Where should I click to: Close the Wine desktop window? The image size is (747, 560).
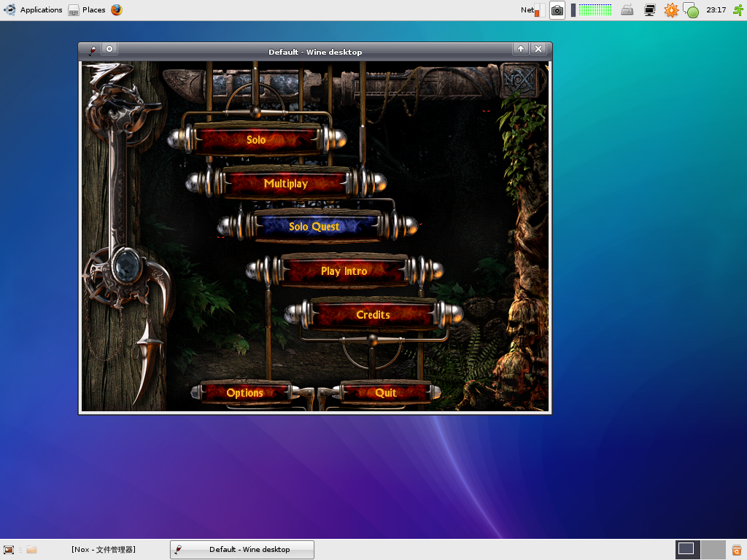pos(538,49)
